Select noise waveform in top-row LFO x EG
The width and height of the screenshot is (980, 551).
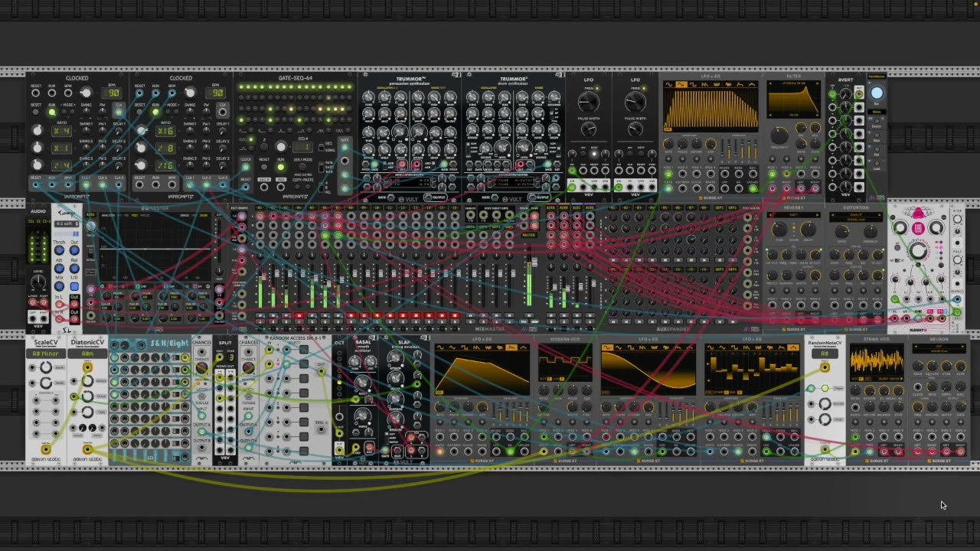coord(717,84)
